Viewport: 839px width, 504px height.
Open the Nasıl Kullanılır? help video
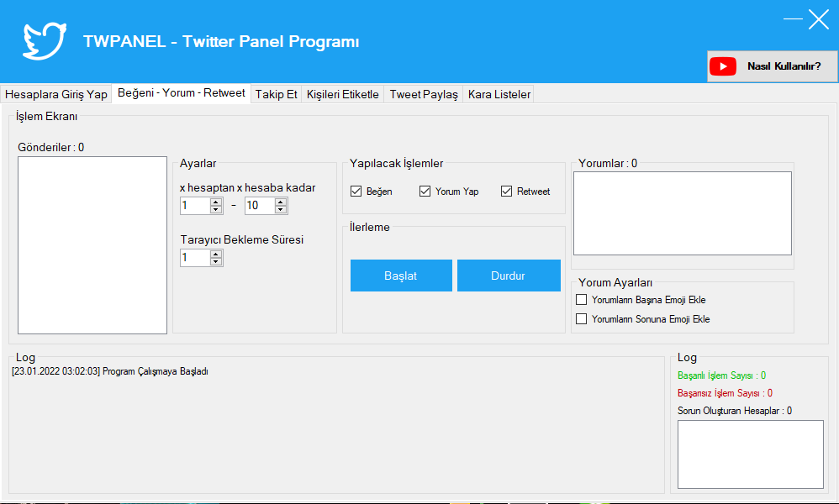click(x=772, y=66)
